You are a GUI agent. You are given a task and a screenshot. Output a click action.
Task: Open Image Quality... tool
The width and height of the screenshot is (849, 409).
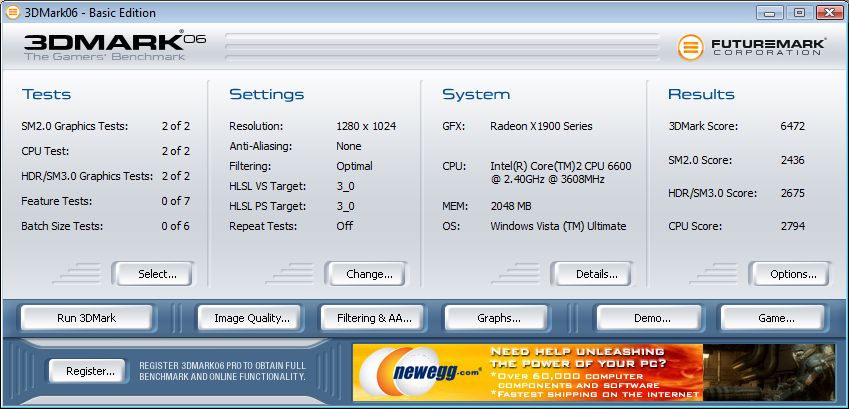(251, 318)
